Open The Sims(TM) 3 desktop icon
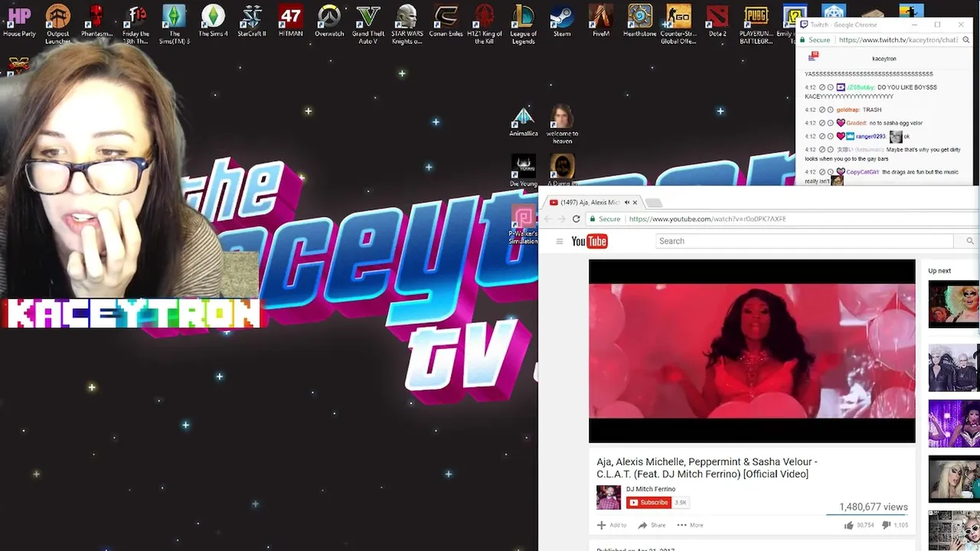980x551 pixels. point(175,24)
